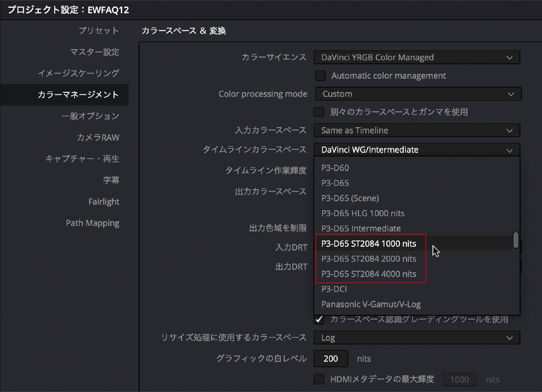The image size is (542, 392).
Task: Untick カラースペース認識グレーディングツールを使用 checkbox
Action: 319,319
